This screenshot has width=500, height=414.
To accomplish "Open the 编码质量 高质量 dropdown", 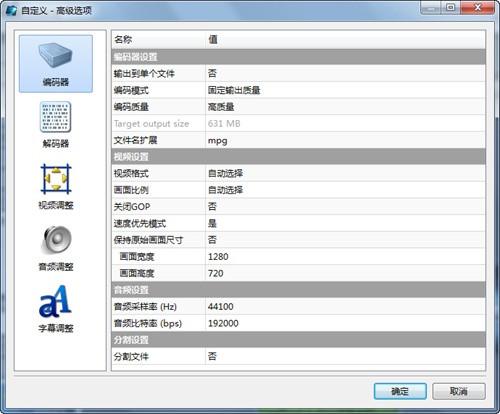I will click(345, 107).
